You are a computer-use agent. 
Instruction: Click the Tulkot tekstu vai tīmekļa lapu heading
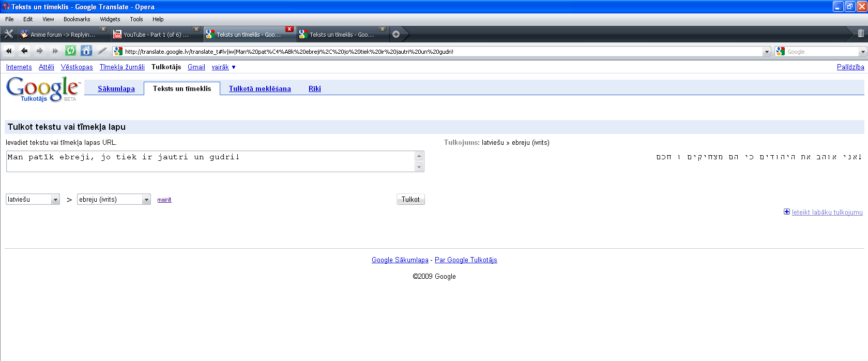[67, 127]
